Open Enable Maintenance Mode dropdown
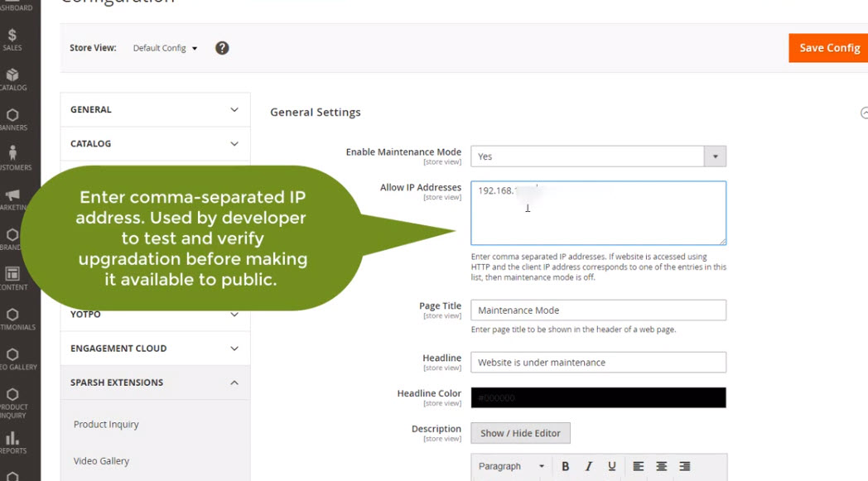 pos(598,156)
